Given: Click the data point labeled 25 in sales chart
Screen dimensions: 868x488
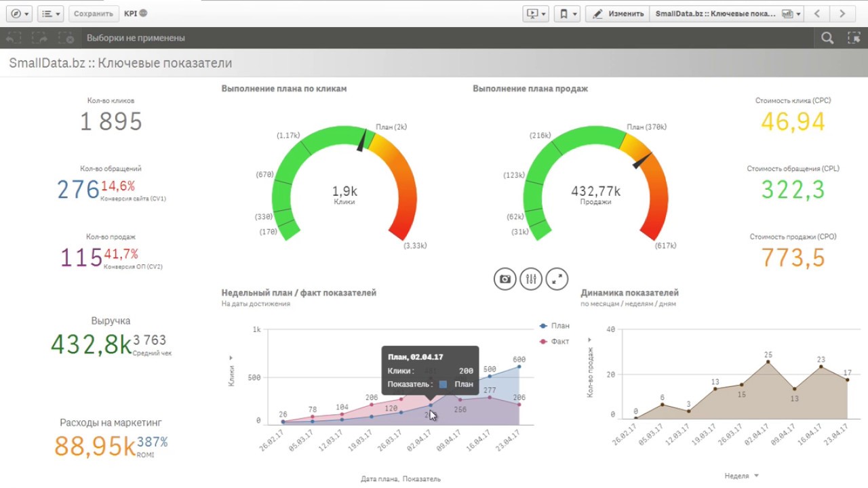Looking at the screenshot, I should pyautogui.click(x=768, y=362).
